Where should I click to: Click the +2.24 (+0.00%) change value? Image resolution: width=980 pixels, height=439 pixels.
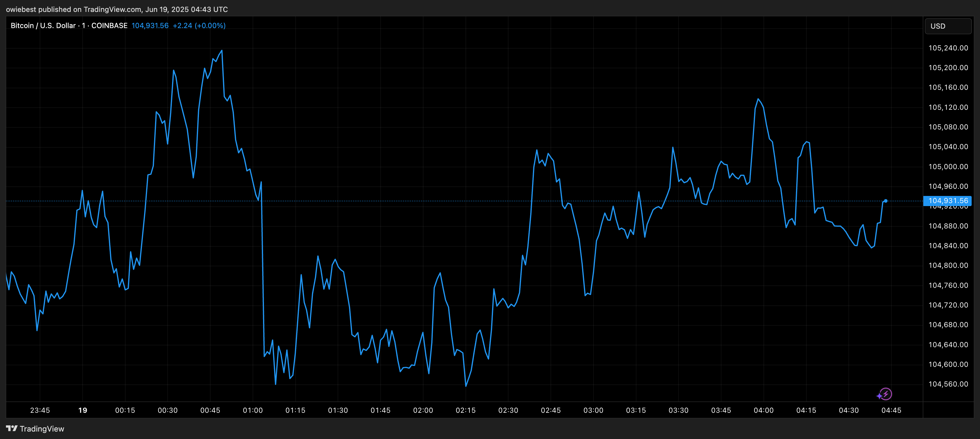tap(199, 25)
